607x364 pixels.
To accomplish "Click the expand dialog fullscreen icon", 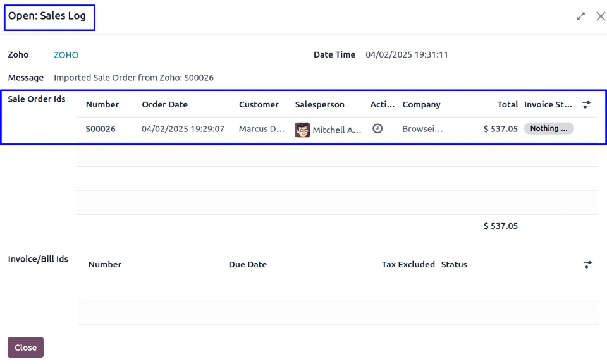I will tap(581, 16).
